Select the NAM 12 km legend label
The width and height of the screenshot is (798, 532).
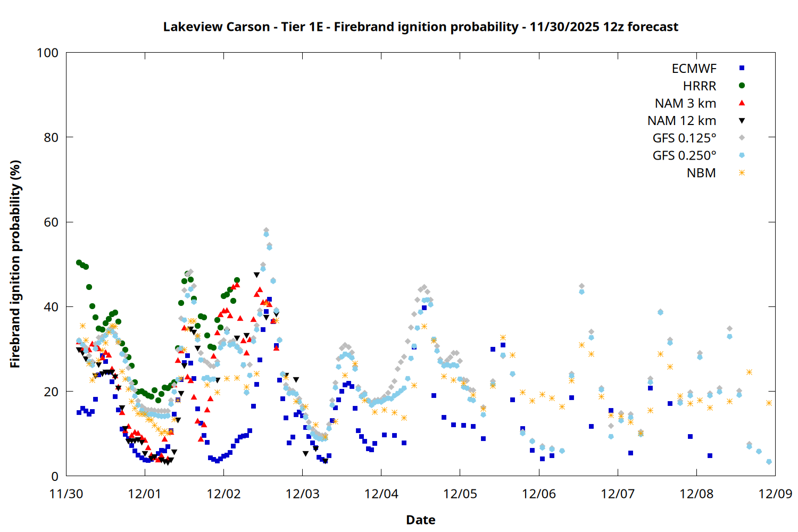pos(681,121)
